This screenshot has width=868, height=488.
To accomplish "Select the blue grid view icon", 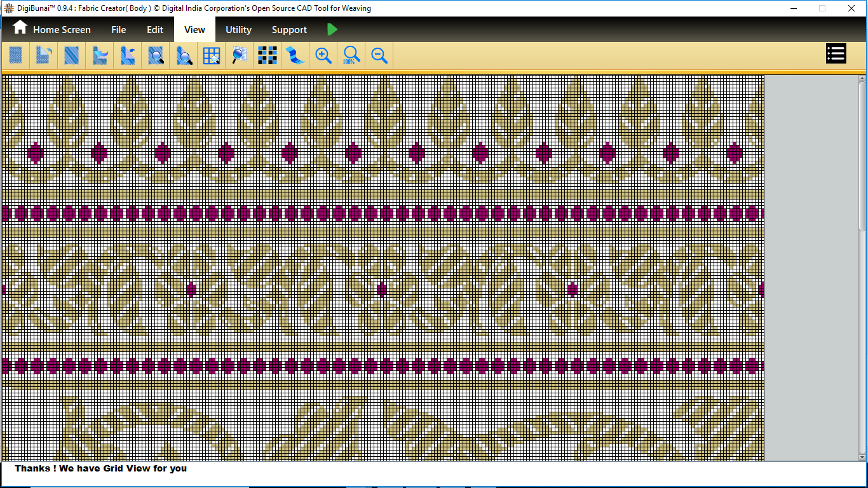I will tap(212, 56).
